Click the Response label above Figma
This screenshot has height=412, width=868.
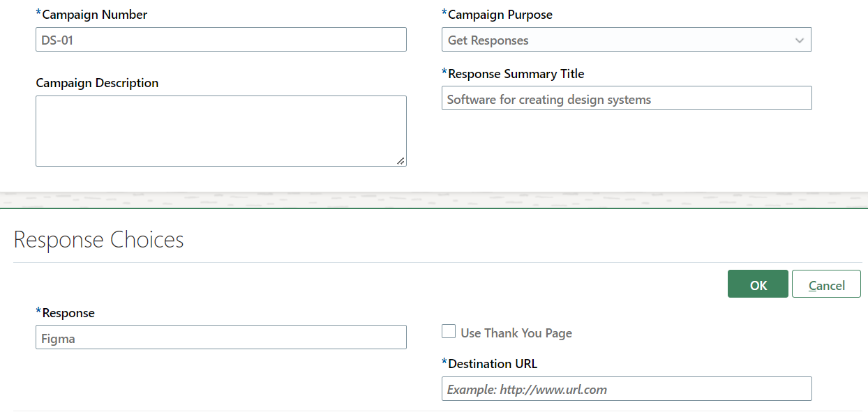coord(68,313)
